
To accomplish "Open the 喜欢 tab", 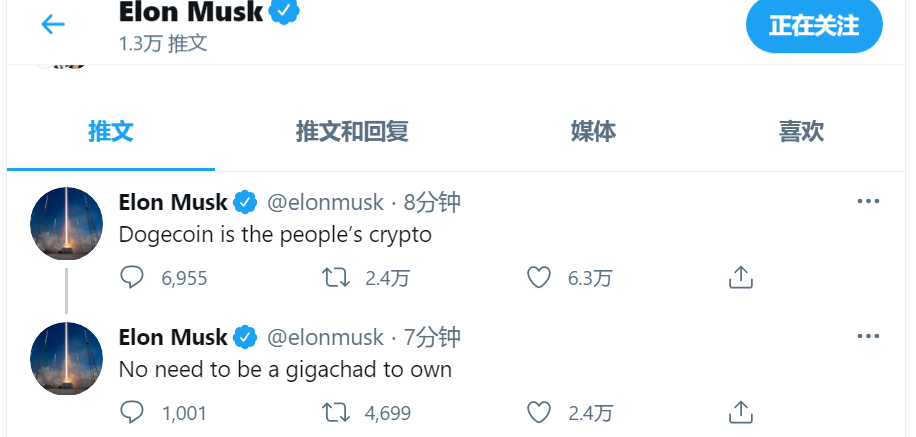I will coord(801,131).
